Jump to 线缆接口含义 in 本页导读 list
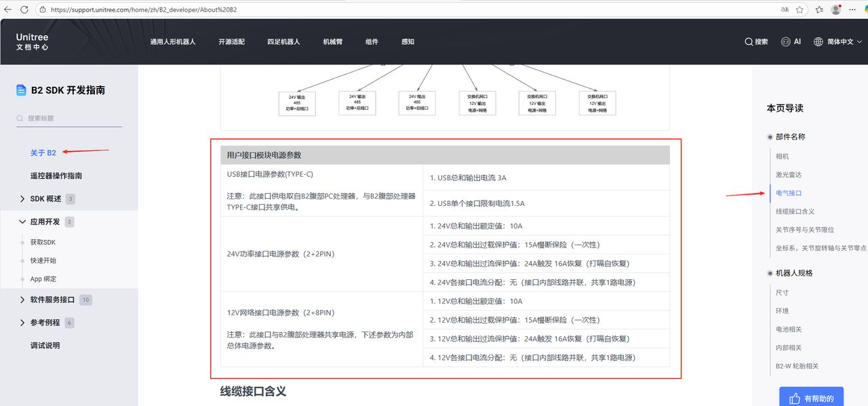This screenshot has height=406, width=868. 795,211
